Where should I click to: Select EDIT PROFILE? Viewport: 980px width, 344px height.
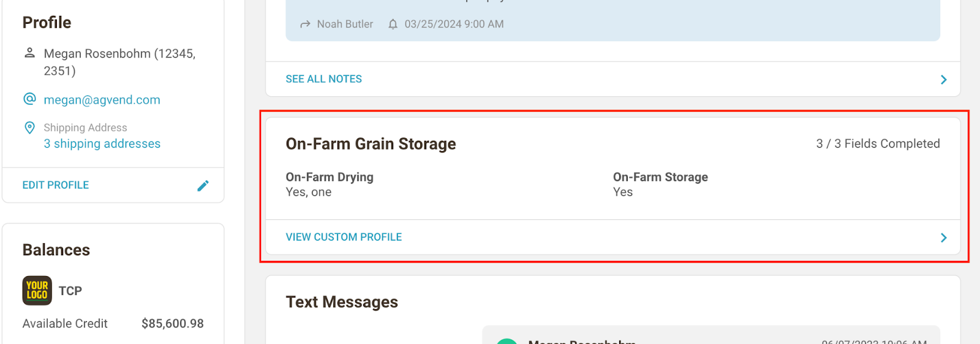(56, 185)
